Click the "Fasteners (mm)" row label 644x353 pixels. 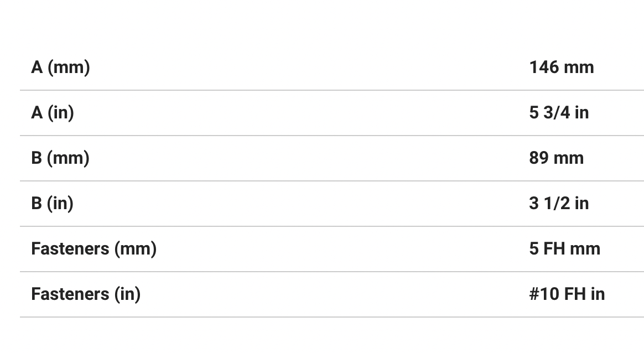click(x=94, y=249)
